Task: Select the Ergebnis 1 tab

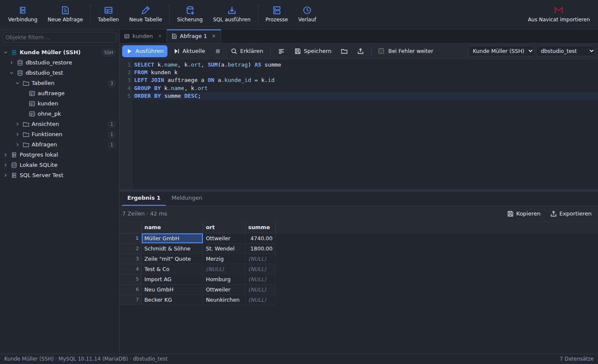Action: coord(144,198)
